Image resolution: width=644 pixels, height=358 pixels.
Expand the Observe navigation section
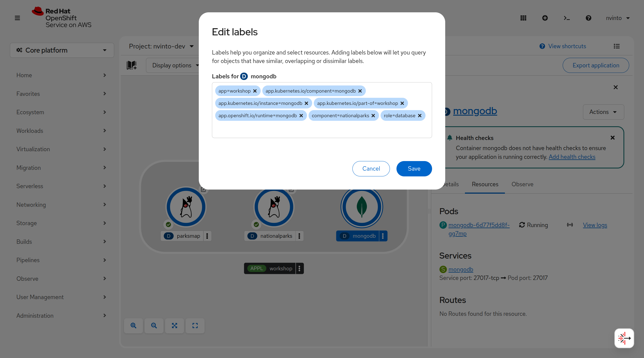pyautogui.click(x=61, y=279)
